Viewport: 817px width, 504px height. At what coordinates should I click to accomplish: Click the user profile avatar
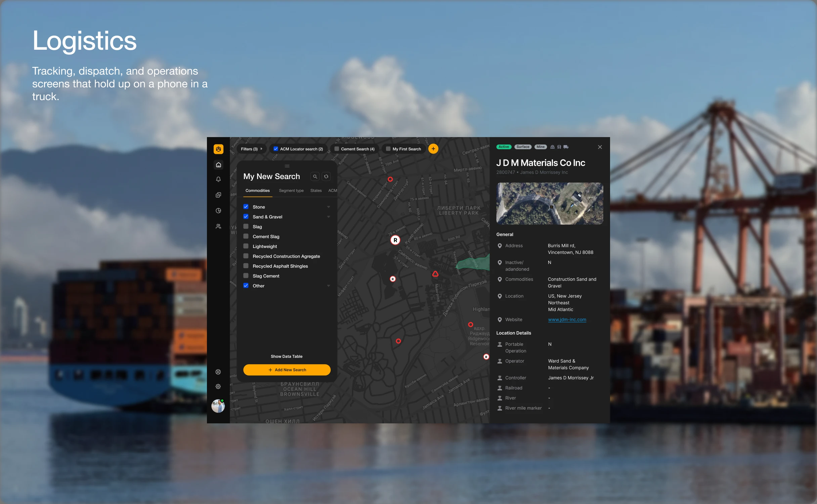point(218,406)
